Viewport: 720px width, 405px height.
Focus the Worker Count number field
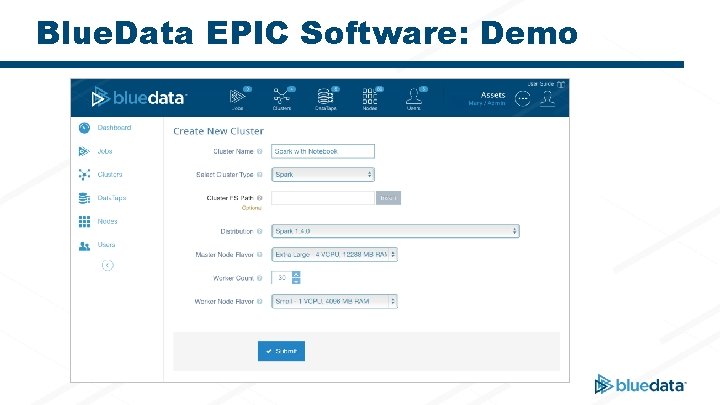click(x=281, y=278)
